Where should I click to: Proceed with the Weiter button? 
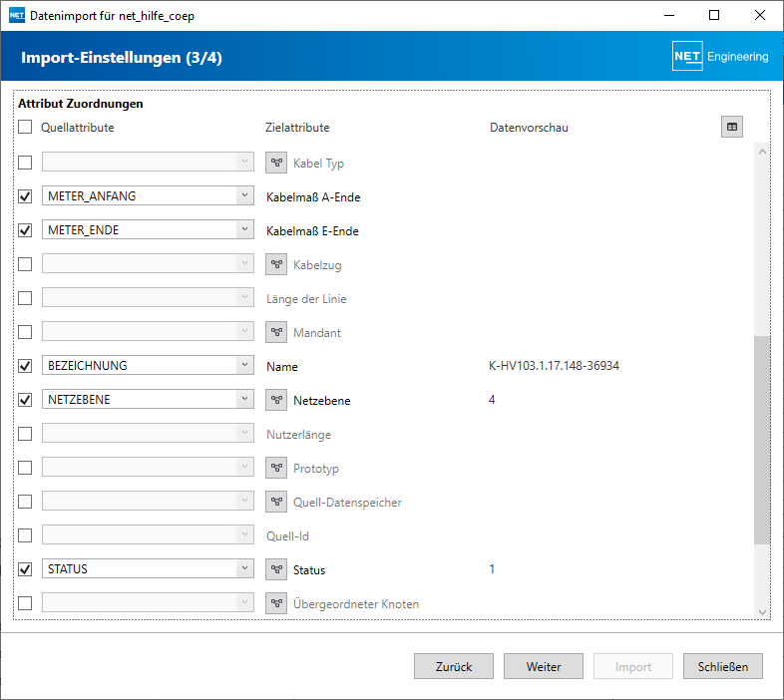point(544,666)
